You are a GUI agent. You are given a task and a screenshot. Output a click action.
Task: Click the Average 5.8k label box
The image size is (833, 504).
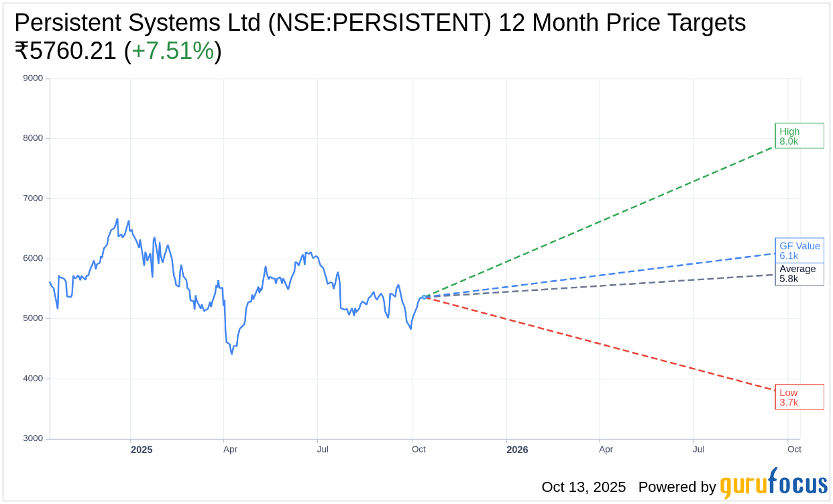tap(799, 274)
